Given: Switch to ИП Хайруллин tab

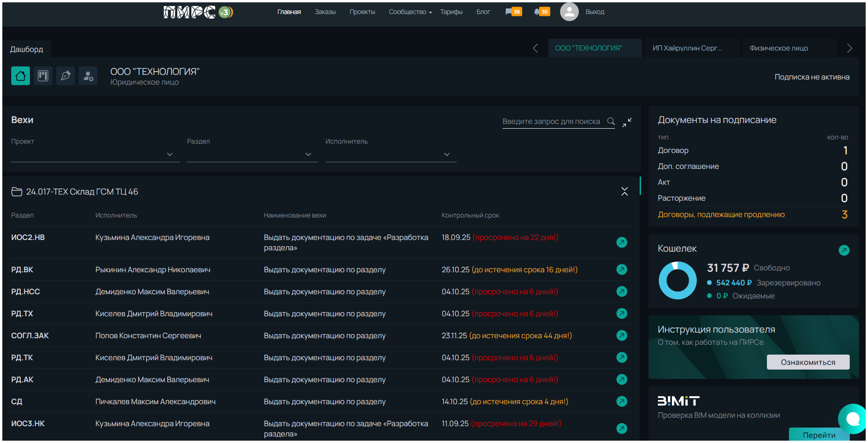Looking at the screenshot, I should click(687, 48).
